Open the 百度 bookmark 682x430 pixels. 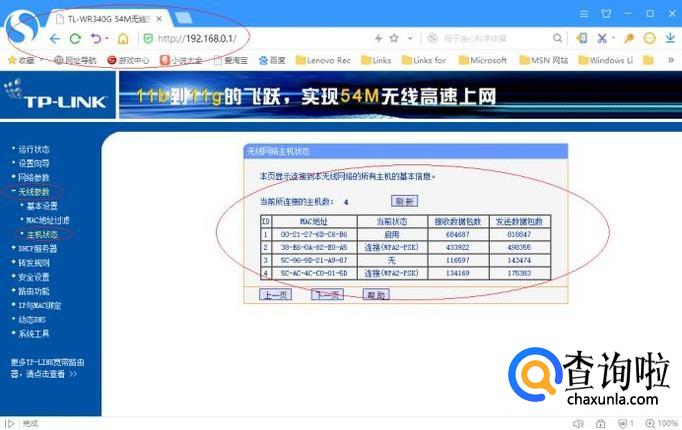[272, 60]
